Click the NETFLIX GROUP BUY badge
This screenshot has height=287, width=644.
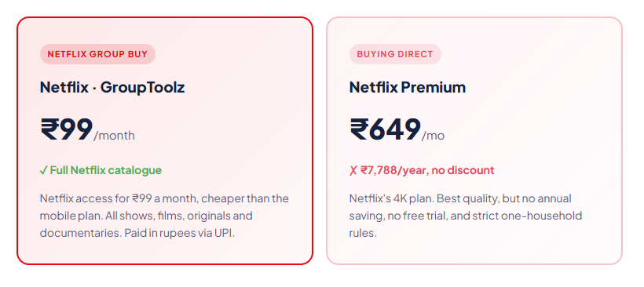97,54
